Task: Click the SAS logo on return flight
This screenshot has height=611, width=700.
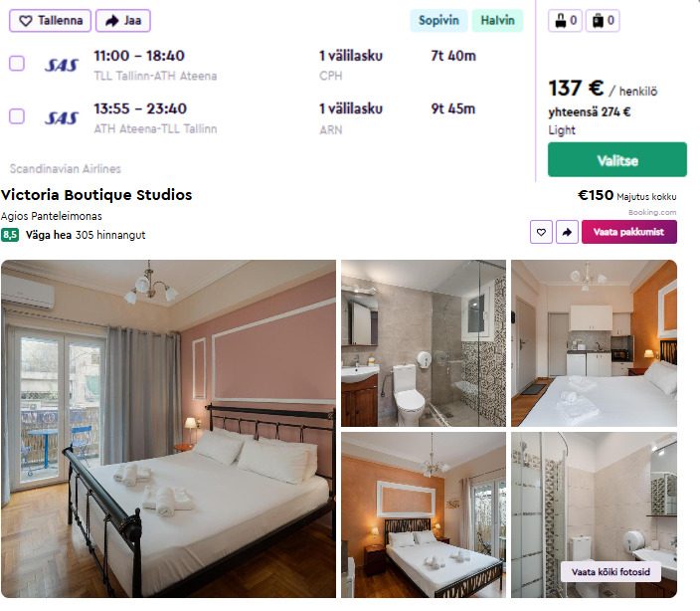Action: pyautogui.click(x=62, y=117)
